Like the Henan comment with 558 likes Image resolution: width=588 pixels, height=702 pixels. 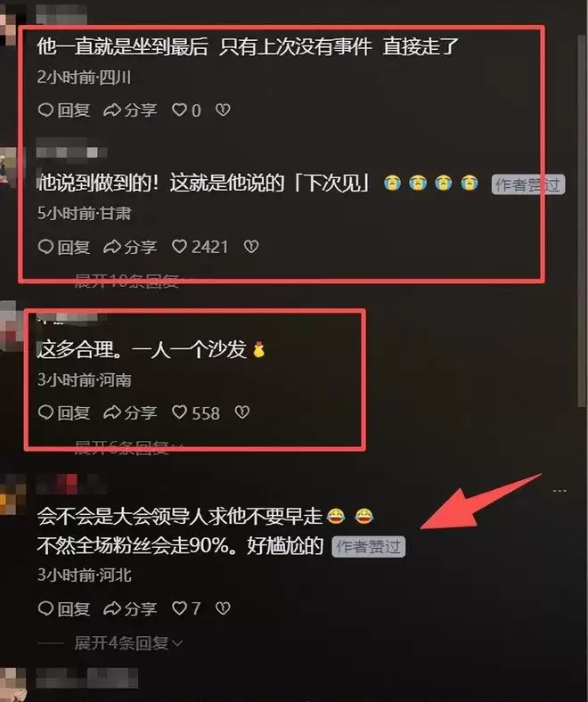(x=196, y=412)
